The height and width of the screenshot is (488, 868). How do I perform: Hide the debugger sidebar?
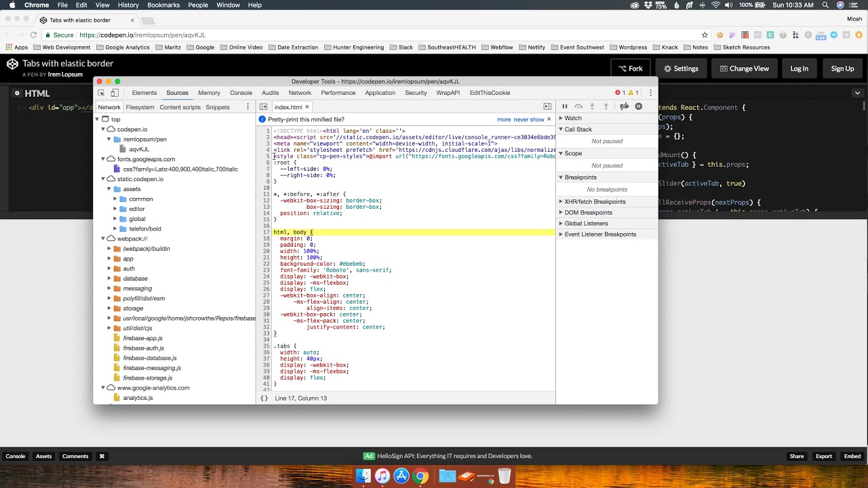click(547, 106)
